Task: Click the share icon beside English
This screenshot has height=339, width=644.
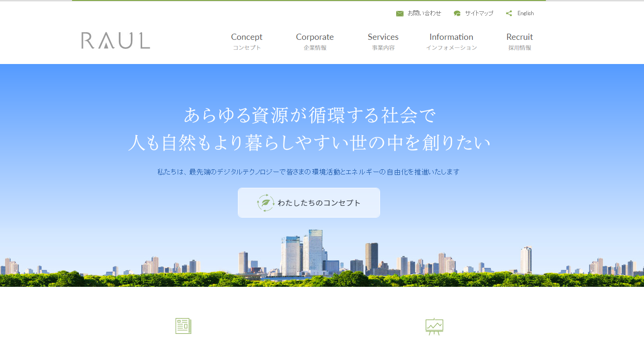Action: pos(509,13)
